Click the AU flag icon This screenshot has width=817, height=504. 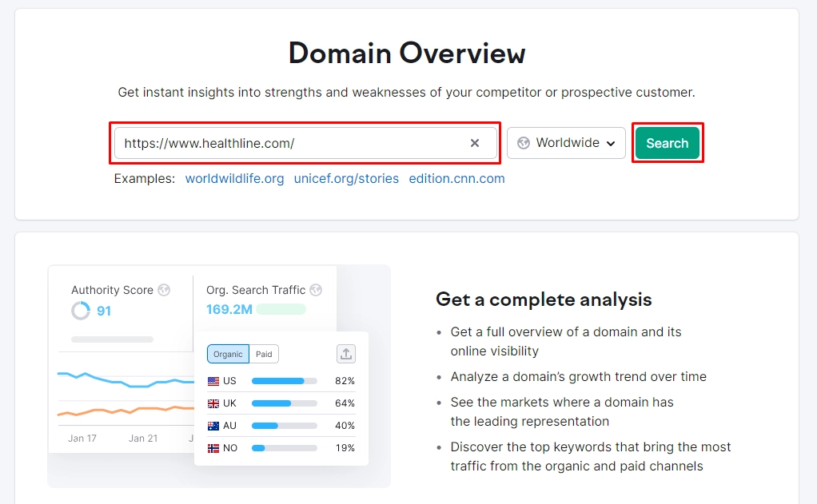click(213, 426)
